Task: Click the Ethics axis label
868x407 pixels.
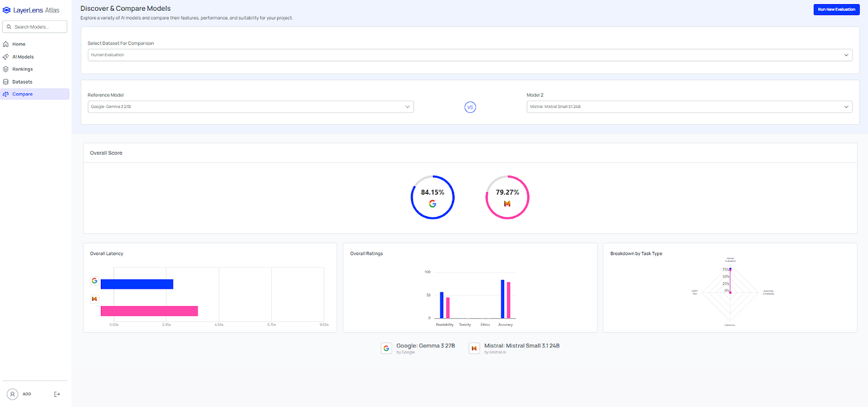Action: point(485,325)
